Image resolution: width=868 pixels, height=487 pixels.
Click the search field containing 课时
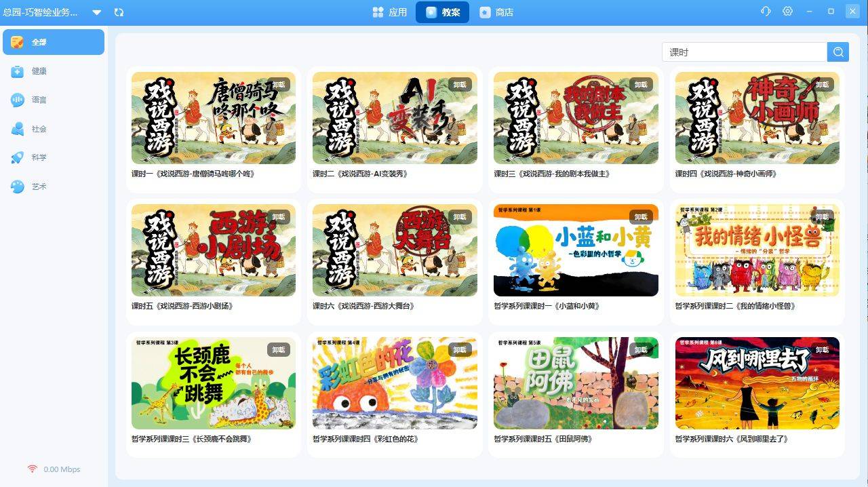point(744,52)
